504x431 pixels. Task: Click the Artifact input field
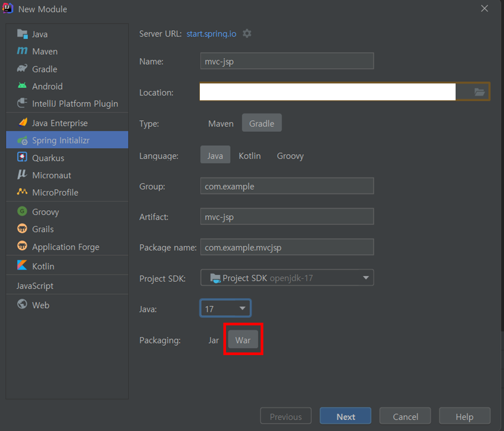click(287, 217)
